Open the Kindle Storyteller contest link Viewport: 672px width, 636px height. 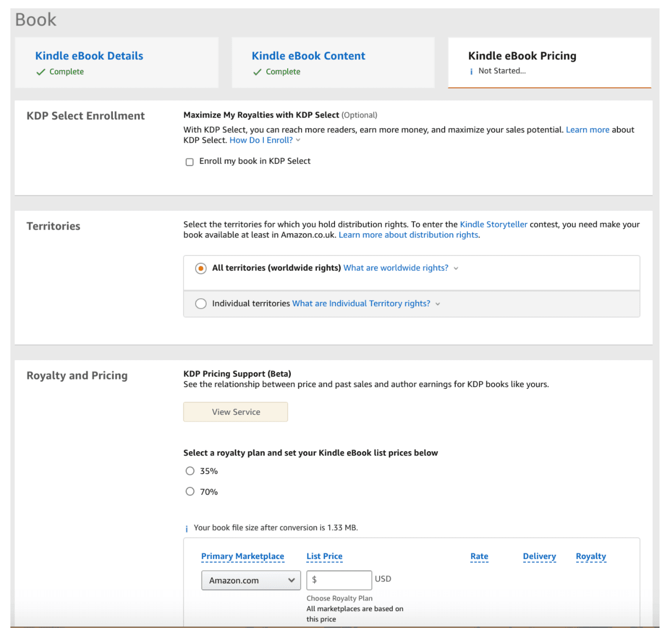click(x=493, y=224)
